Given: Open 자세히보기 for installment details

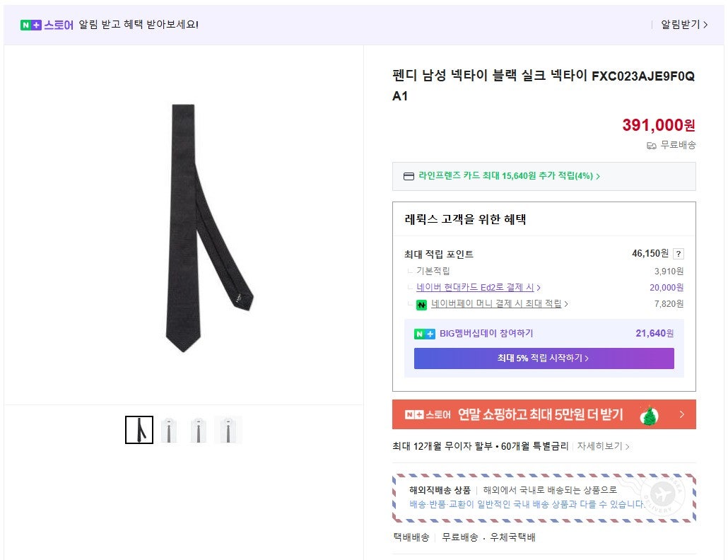Looking at the screenshot, I should tap(603, 446).
